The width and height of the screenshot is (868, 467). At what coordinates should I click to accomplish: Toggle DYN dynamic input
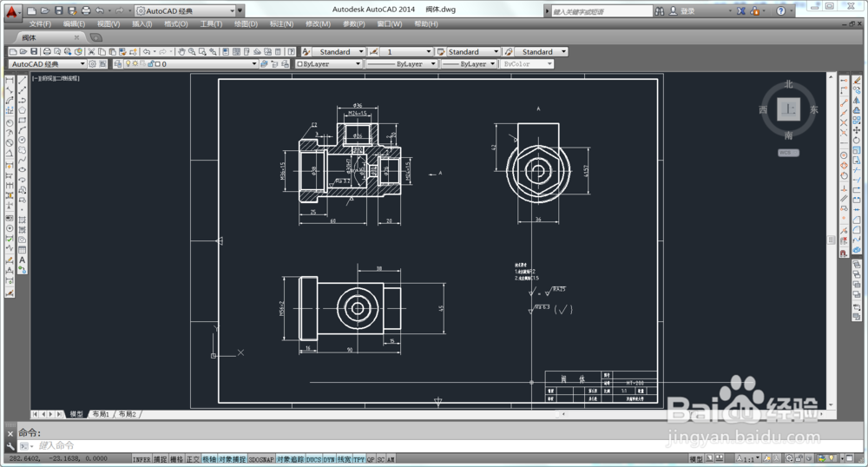pyautogui.click(x=329, y=459)
